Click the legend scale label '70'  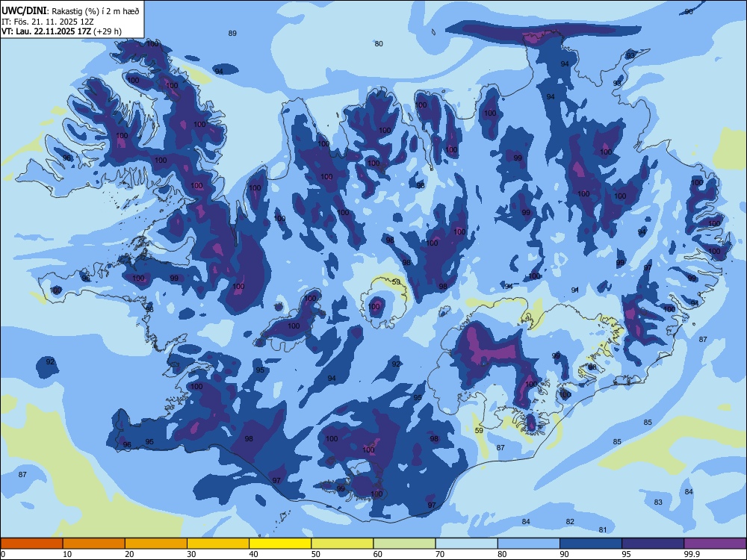point(440,554)
